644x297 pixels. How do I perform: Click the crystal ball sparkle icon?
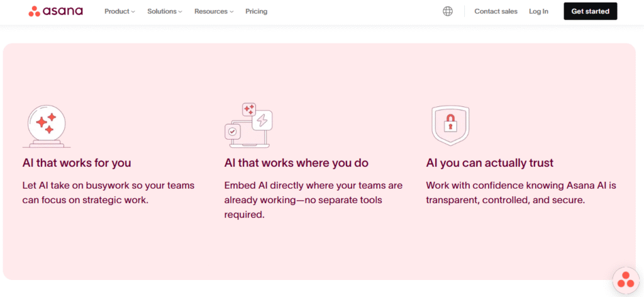pyautogui.click(x=47, y=126)
